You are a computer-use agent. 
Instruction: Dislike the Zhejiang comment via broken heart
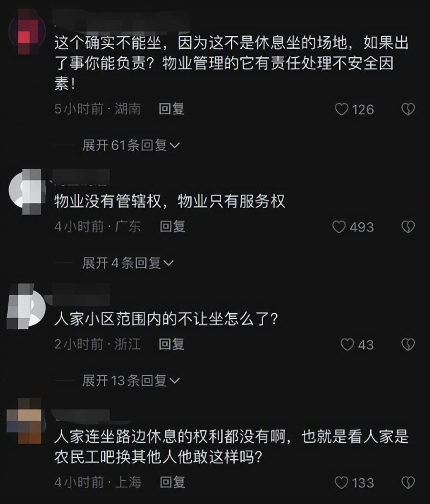click(x=408, y=345)
